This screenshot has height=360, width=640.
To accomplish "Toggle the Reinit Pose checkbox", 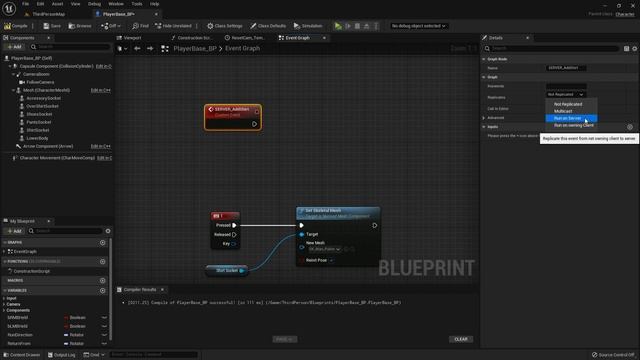I will tap(331, 260).
